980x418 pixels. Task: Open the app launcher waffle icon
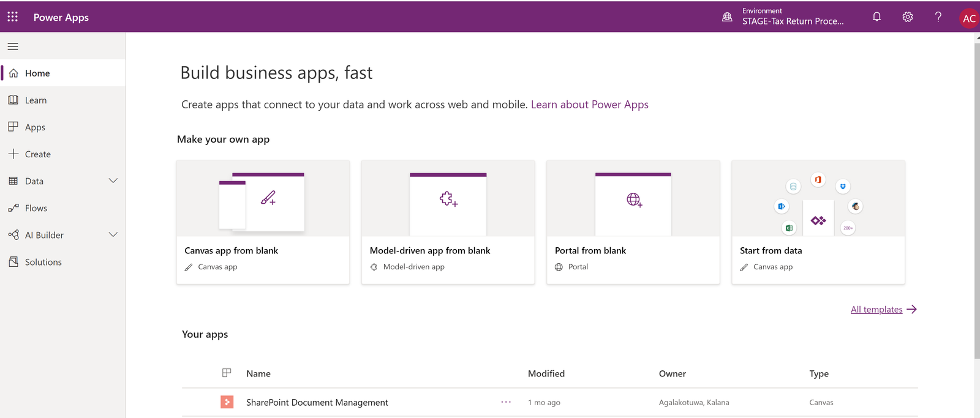pyautogui.click(x=12, y=17)
